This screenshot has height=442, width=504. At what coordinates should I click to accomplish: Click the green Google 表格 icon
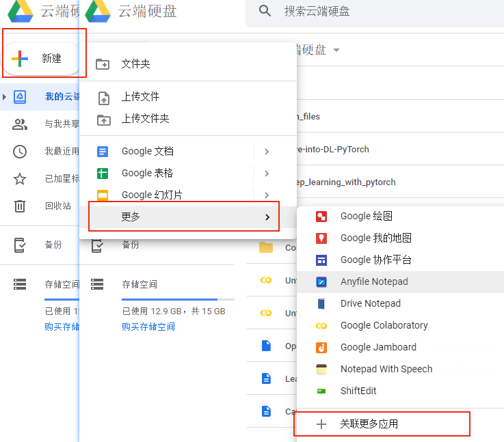(x=103, y=174)
